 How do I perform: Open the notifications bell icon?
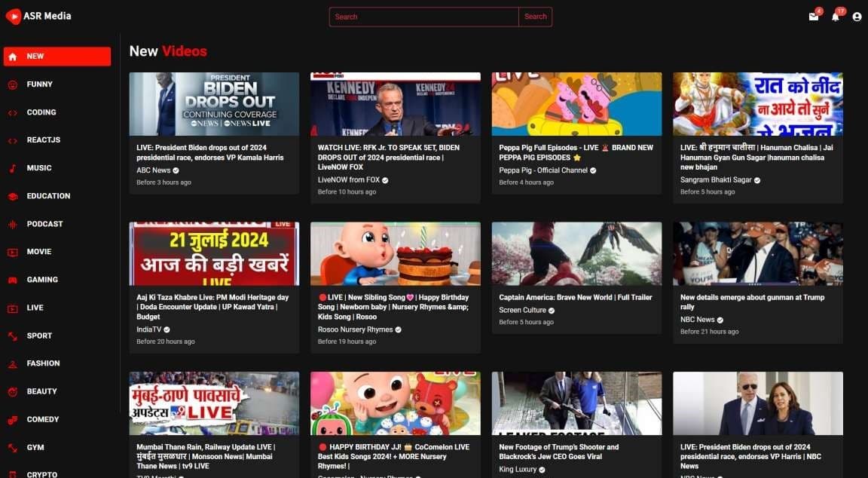[836, 17]
